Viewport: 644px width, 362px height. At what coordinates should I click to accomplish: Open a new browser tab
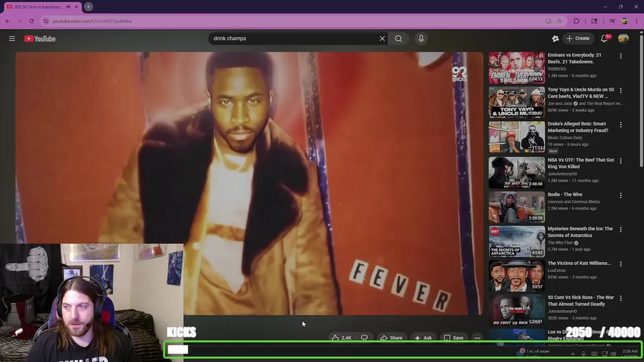click(x=88, y=7)
